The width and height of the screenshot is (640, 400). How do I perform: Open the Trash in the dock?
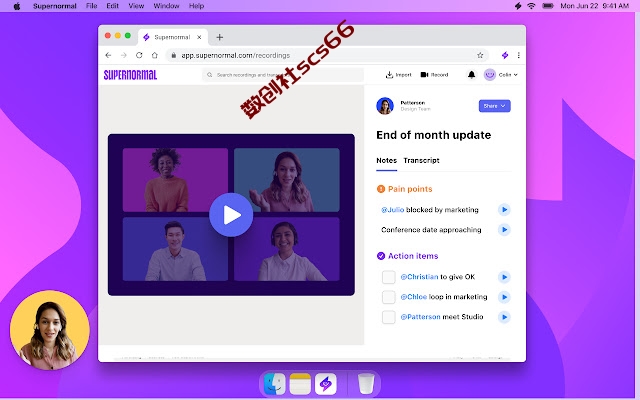pyautogui.click(x=366, y=384)
